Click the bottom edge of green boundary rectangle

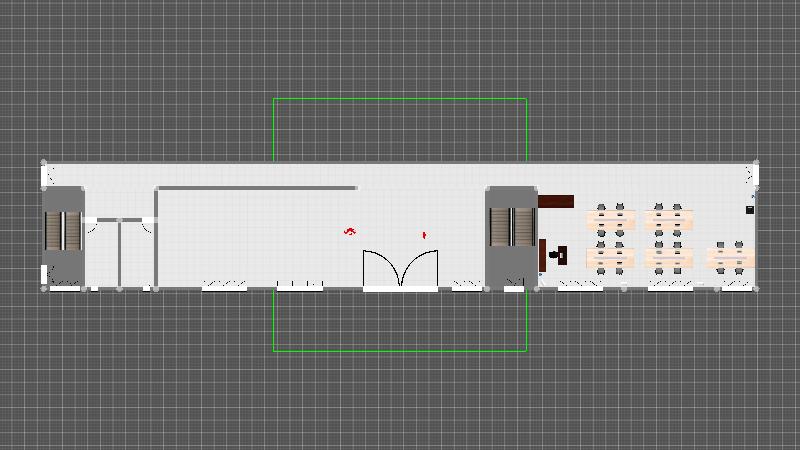point(400,351)
